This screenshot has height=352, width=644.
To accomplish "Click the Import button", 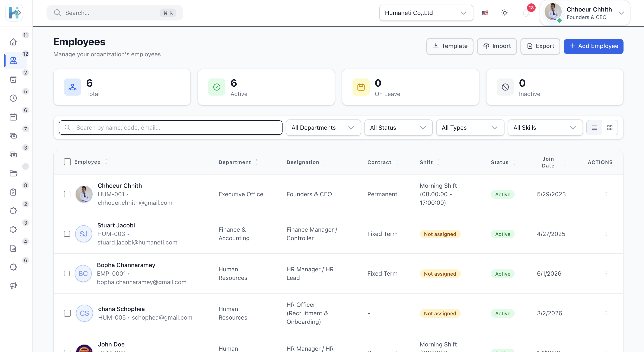I will 497,46.
